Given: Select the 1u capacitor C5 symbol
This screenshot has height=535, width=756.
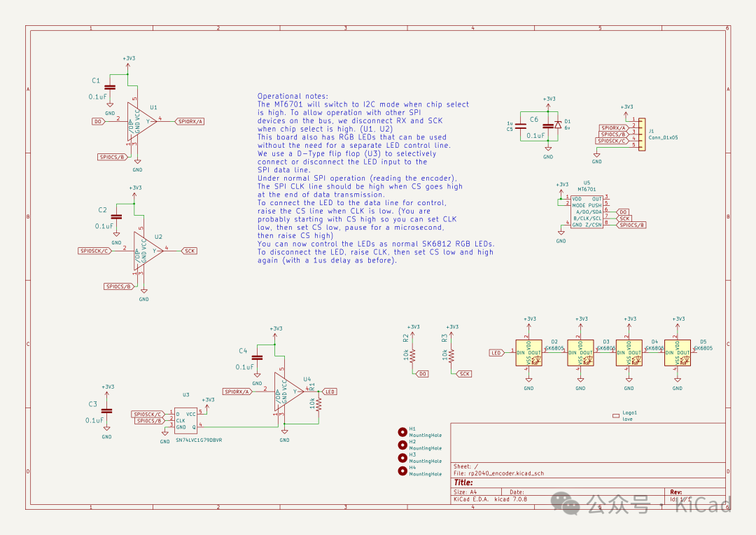Looking at the screenshot, I should [x=521, y=126].
